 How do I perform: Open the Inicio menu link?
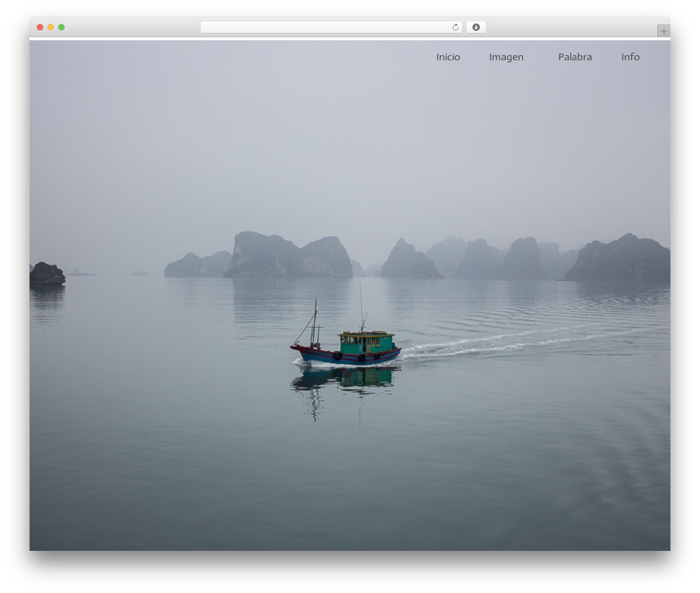tap(448, 57)
